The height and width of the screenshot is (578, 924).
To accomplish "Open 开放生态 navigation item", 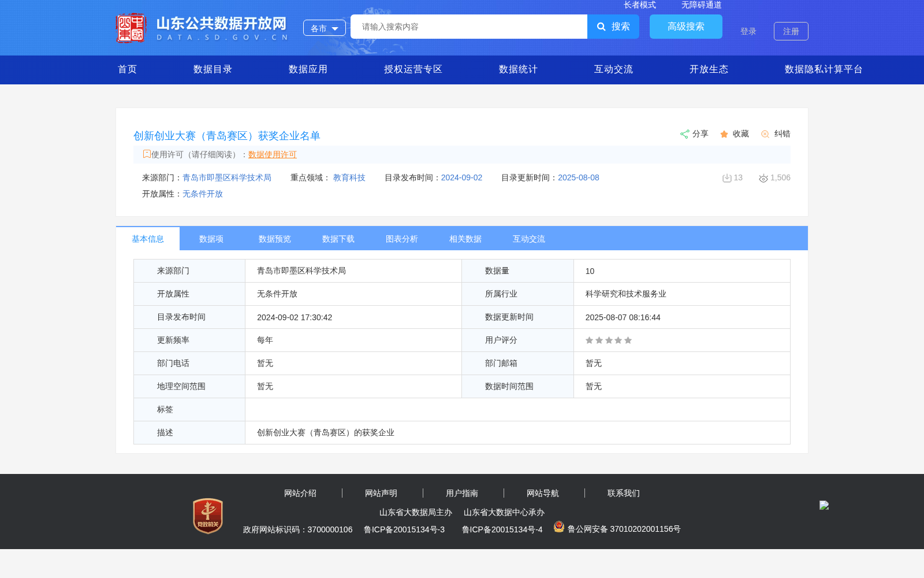I will 709,69.
